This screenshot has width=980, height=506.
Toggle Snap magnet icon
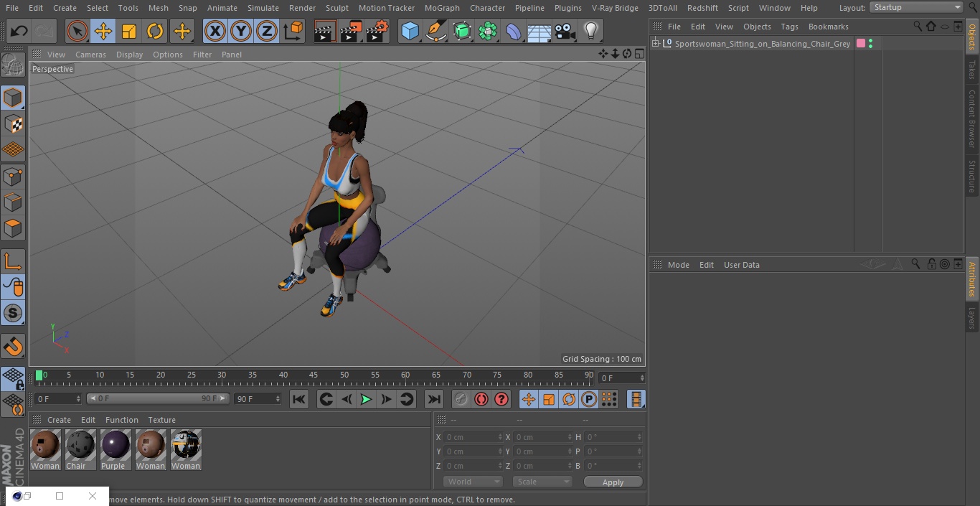[13, 347]
